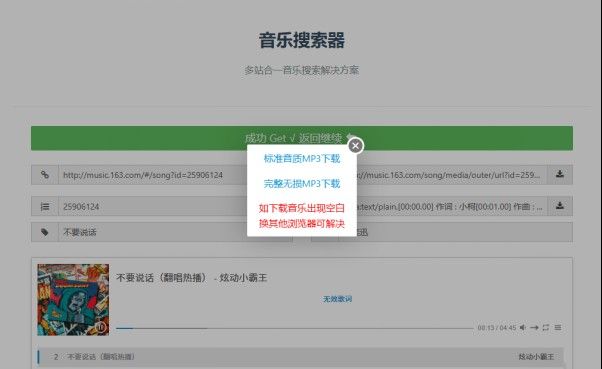Toggle the playlist menu icon

[558, 328]
